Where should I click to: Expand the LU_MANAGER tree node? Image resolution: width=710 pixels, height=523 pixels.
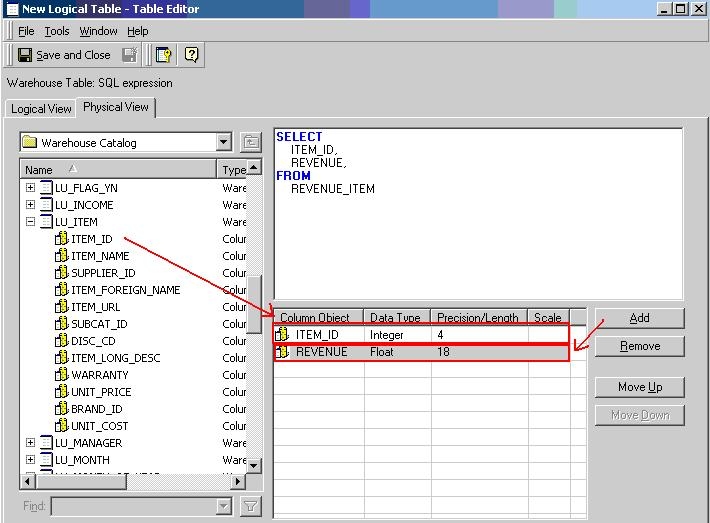[x=30, y=443]
